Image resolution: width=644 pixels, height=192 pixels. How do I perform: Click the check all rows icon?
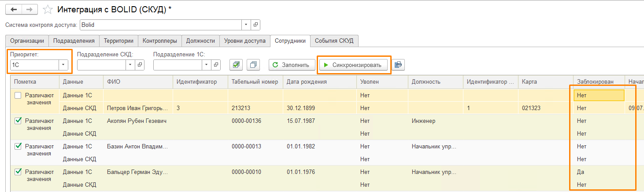pos(237,65)
